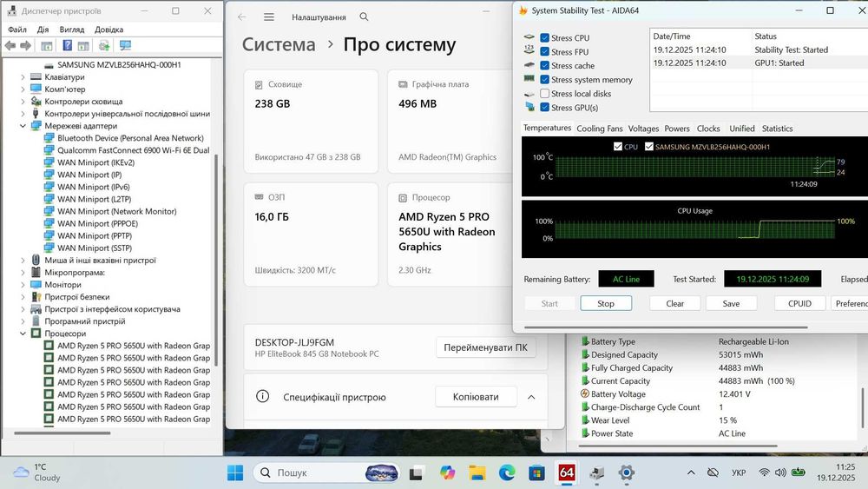Click the Task View icon on taskbar
The image size is (868, 489).
[x=417, y=472]
